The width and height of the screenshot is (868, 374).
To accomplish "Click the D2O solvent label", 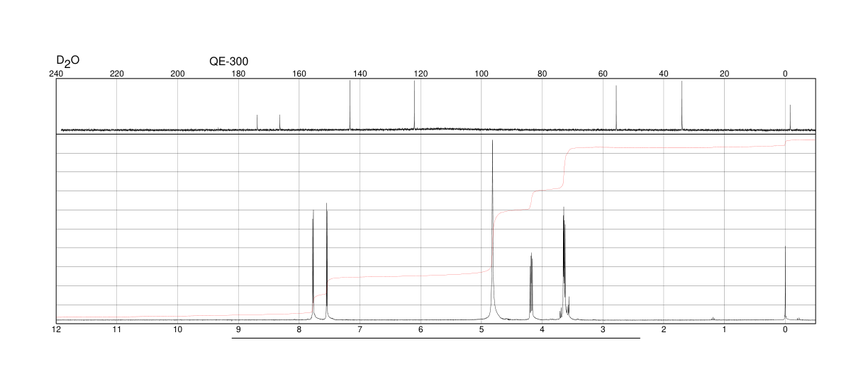I will 67,62.
